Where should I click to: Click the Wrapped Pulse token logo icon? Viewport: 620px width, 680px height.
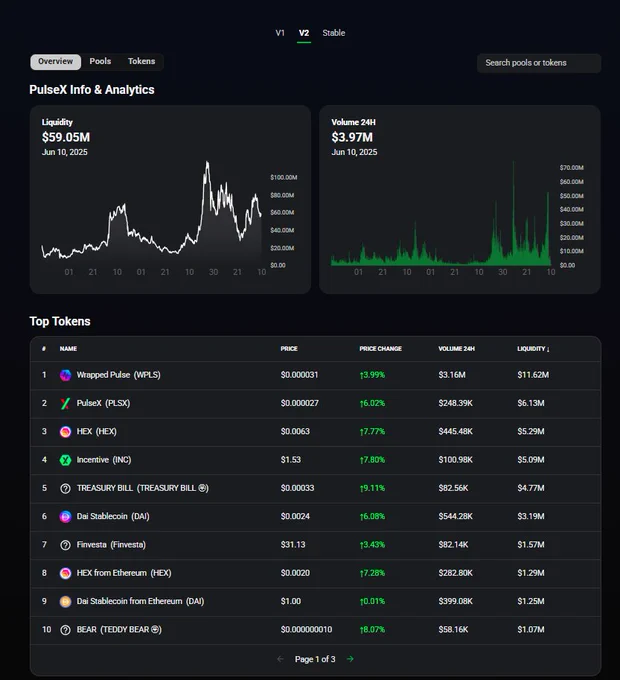coord(65,375)
